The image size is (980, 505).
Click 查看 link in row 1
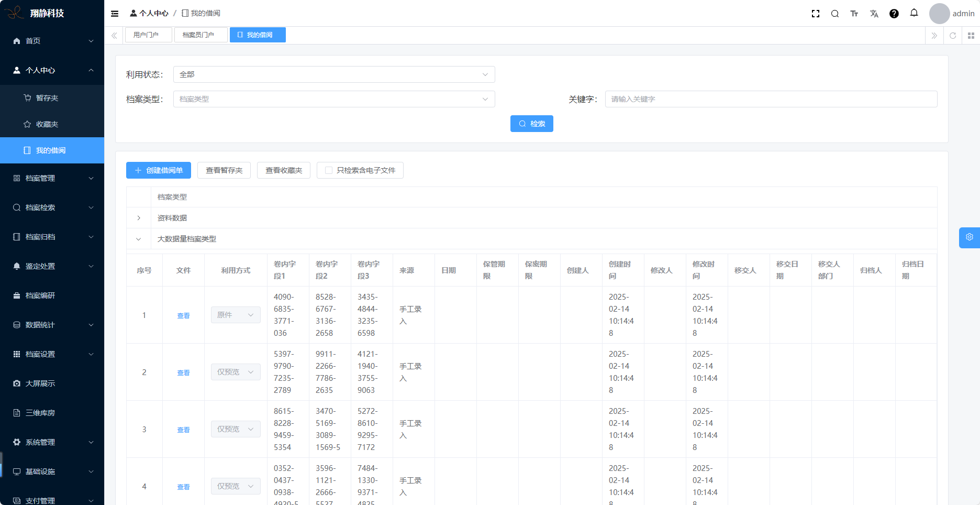pyautogui.click(x=183, y=315)
